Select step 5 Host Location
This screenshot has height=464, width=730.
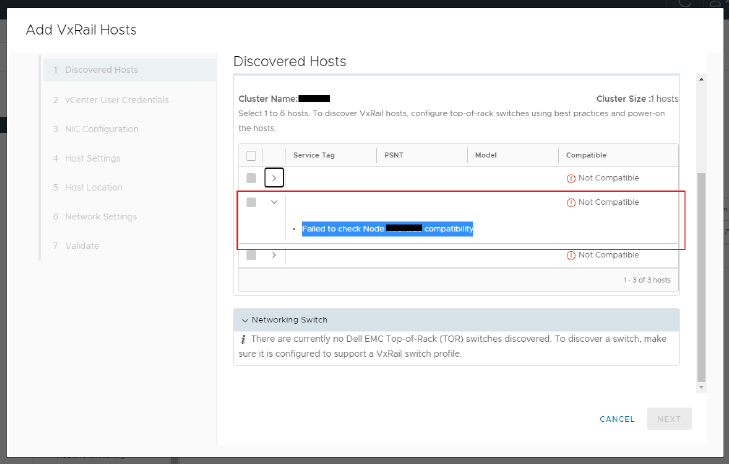coord(88,188)
